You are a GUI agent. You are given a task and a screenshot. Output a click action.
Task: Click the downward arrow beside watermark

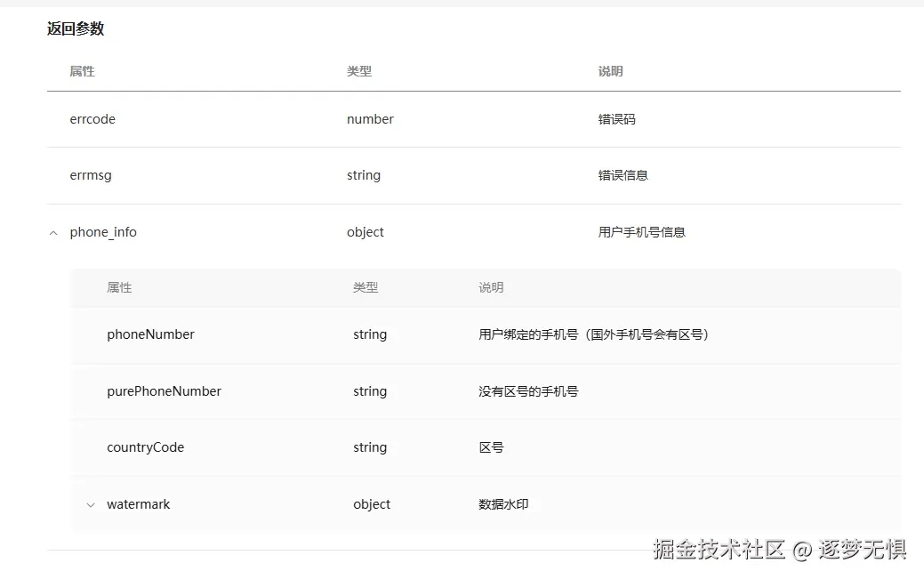(x=90, y=504)
